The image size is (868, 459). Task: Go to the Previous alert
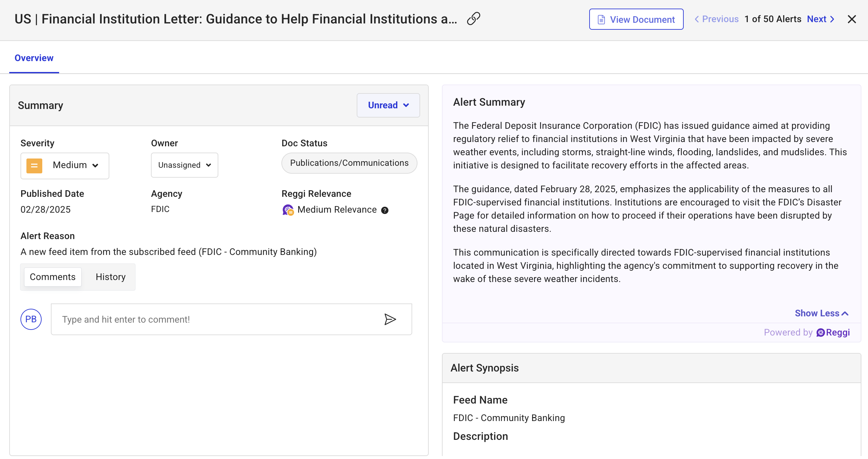716,19
